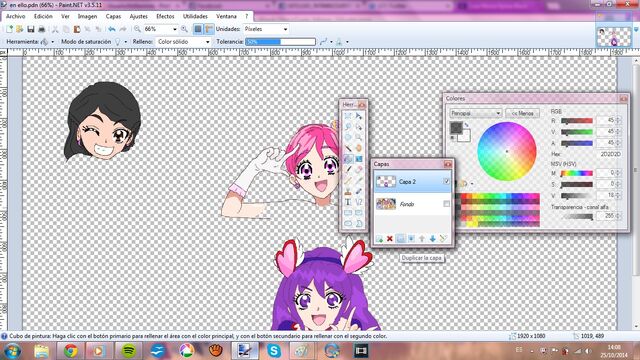This screenshot has width=640, height=360.
Task: Select the Paintbrush tool
Action: 348,169
